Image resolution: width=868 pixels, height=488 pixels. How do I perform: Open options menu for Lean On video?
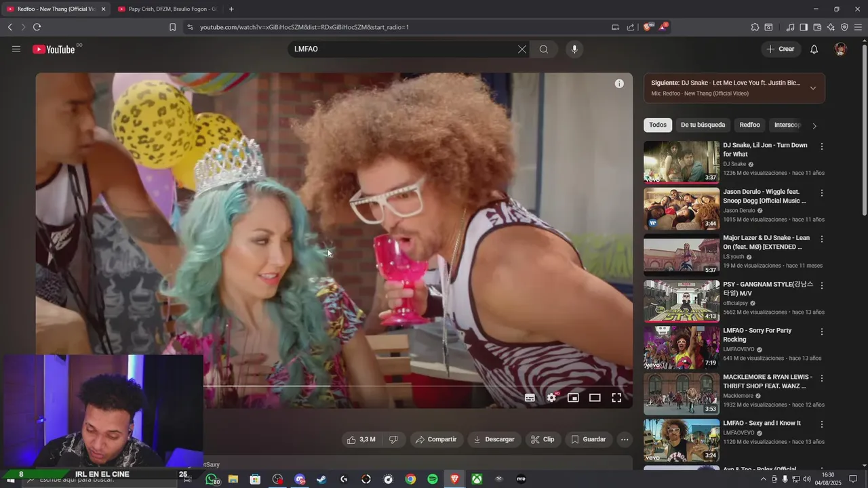(x=822, y=239)
